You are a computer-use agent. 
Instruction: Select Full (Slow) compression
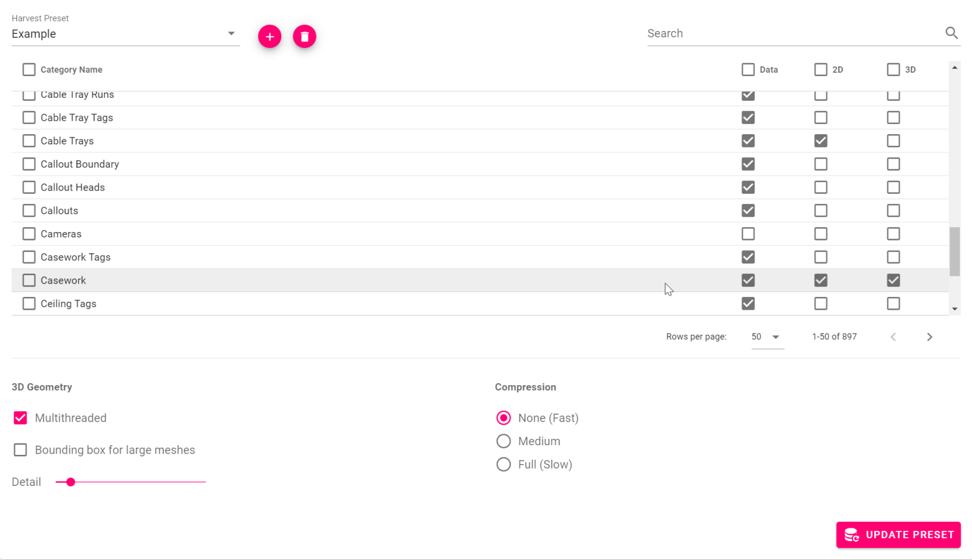[503, 464]
